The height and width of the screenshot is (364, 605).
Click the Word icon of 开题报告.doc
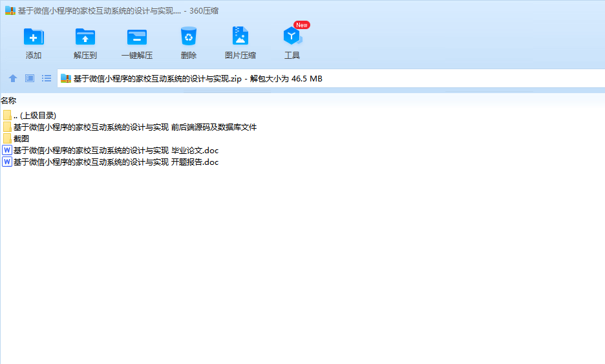pos(7,162)
